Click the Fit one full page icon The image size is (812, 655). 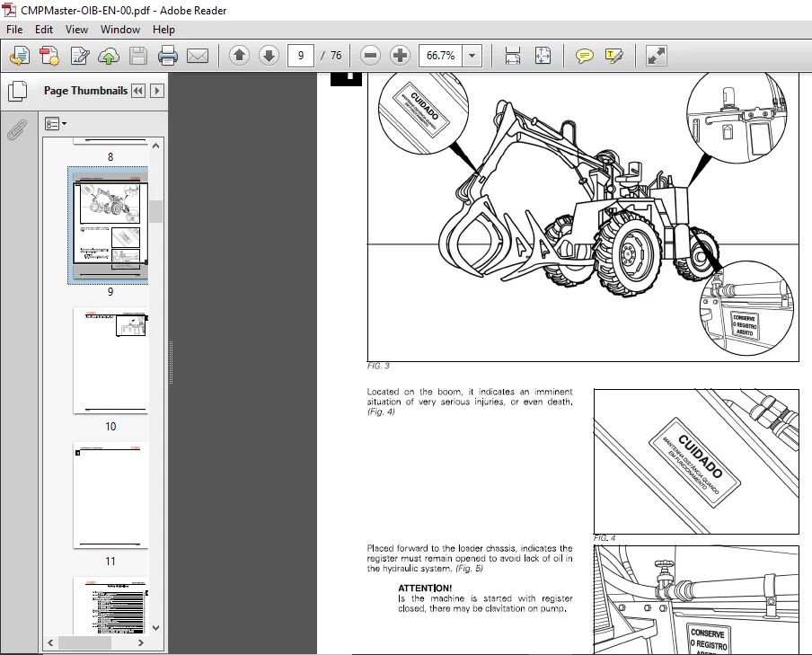coord(543,56)
